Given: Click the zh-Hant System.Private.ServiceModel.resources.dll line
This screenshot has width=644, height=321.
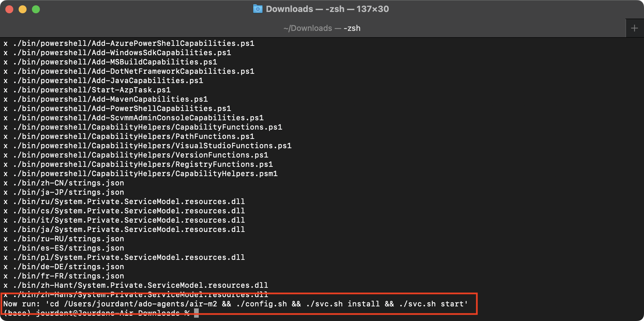Looking at the screenshot, I should click(141, 285).
